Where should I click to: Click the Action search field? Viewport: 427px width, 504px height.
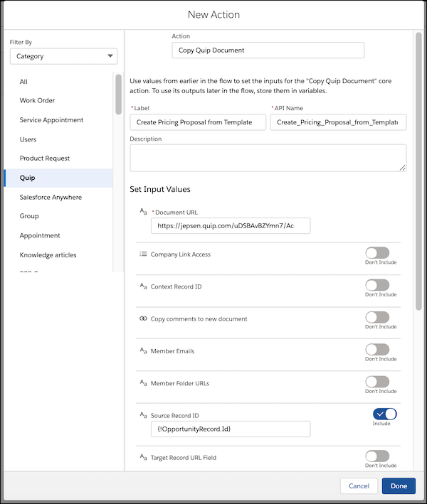(268, 50)
